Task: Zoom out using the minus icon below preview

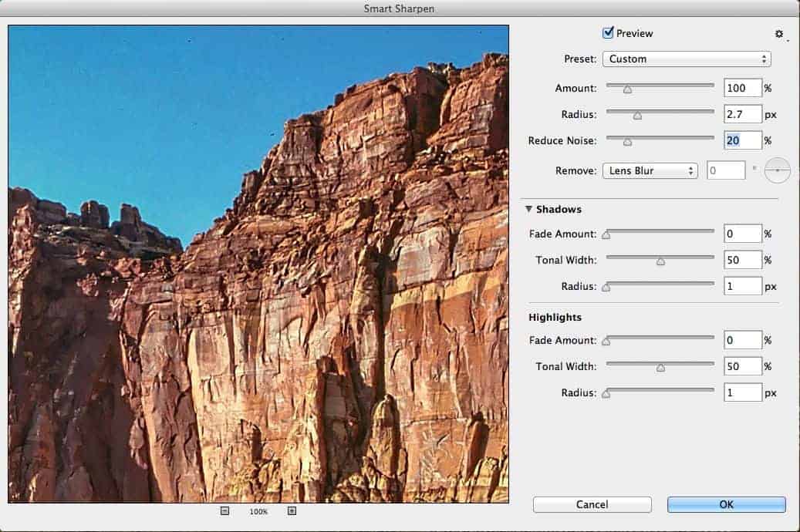Action: tap(224, 510)
